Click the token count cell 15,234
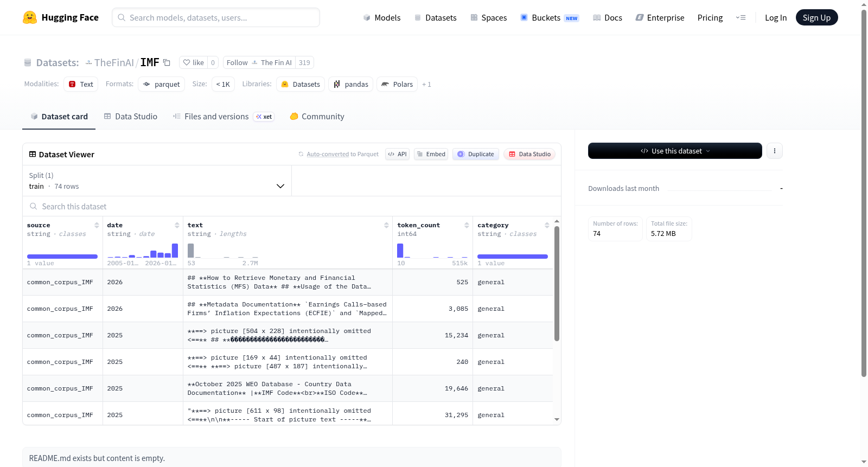Image resolution: width=868 pixels, height=467 pixels. 432,335
